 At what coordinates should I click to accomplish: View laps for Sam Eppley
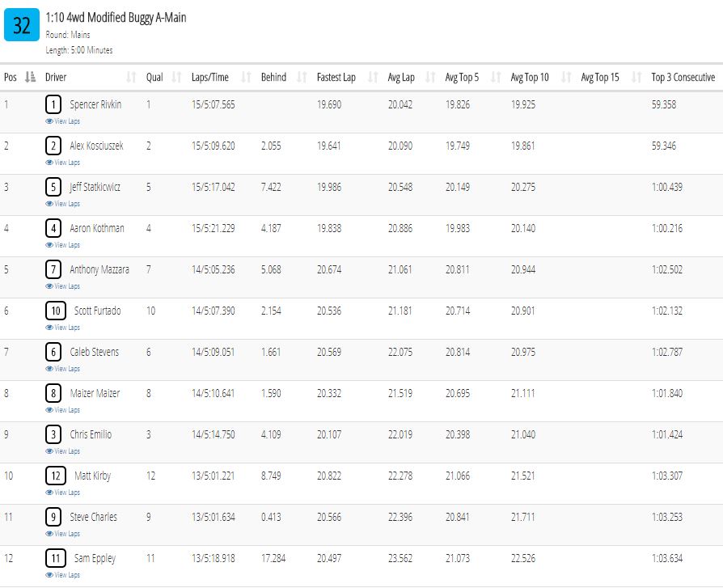click(63, 575)
